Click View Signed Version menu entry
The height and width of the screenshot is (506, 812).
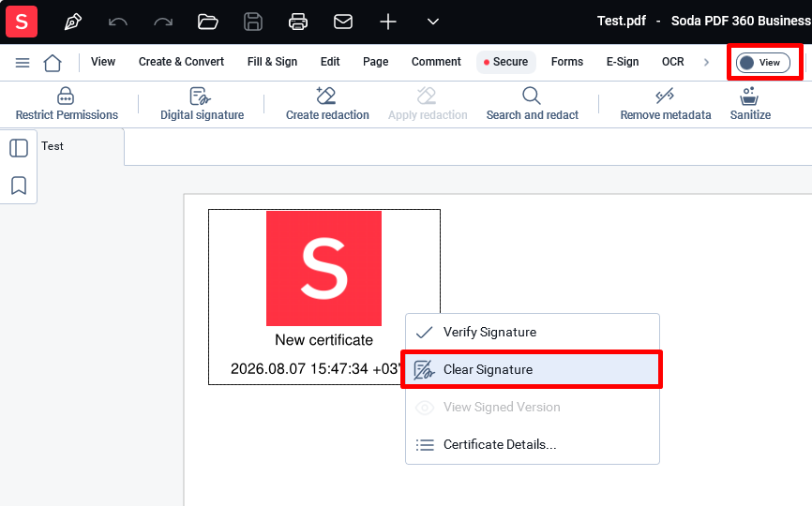[533, 408]
